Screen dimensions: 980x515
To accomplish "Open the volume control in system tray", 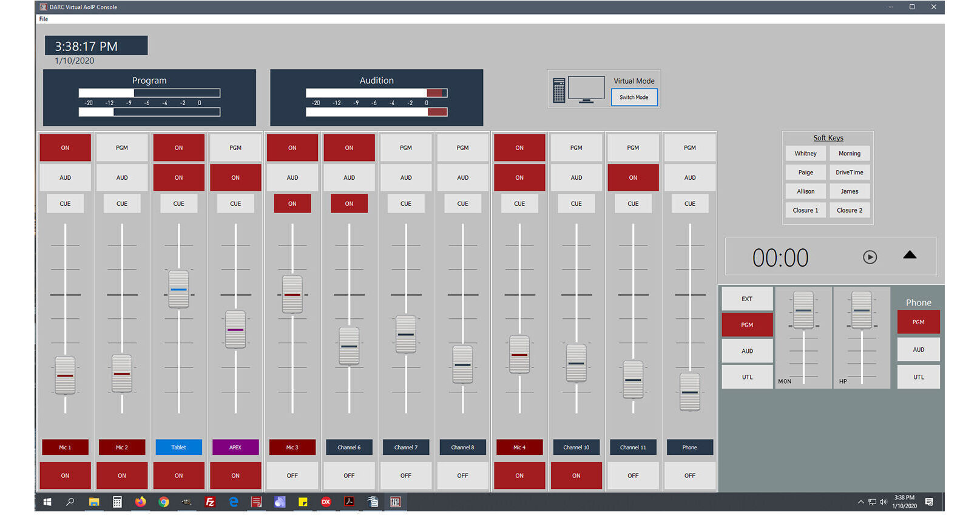I will click(x=883, y=502).
